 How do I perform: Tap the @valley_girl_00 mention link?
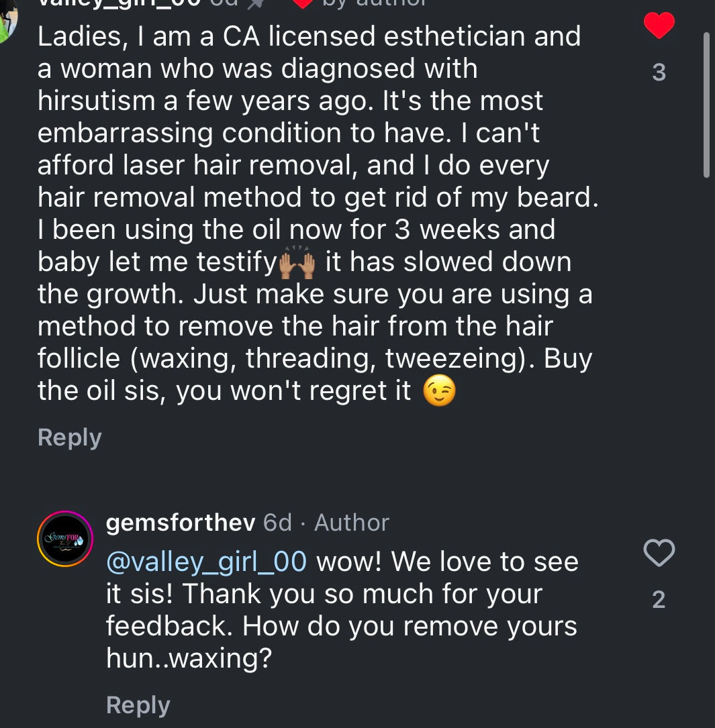(x=206, y=561)
